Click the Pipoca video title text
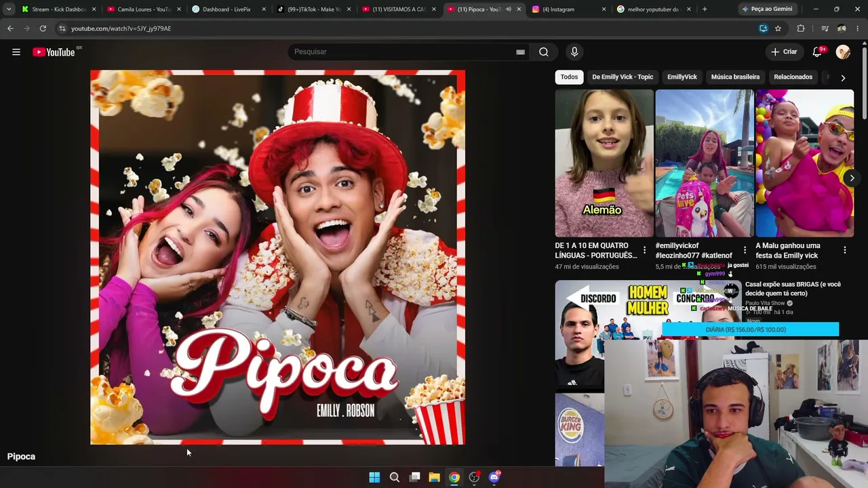 [21, 457]
